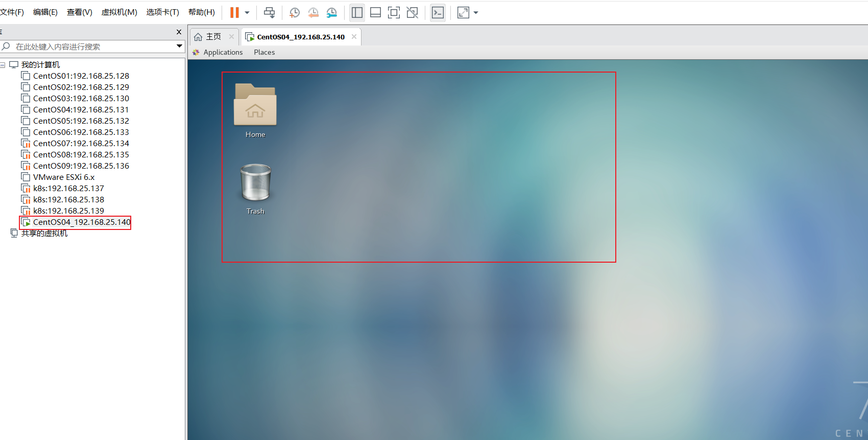Switch to the 主页 home tab
The width and height of the screenshot is (868, 440).
click(213, 37)
